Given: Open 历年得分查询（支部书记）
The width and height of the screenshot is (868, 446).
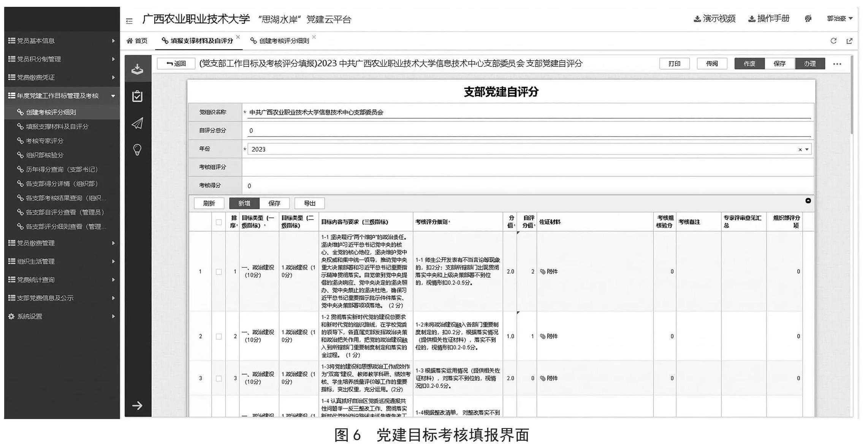Looking at the screenshot, I should pyautogui.click(x=62, y=169).
